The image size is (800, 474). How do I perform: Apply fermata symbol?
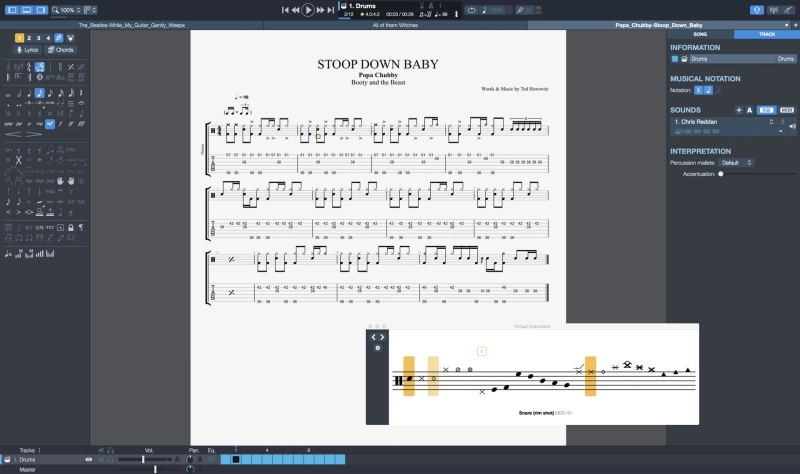click(81, 104)
